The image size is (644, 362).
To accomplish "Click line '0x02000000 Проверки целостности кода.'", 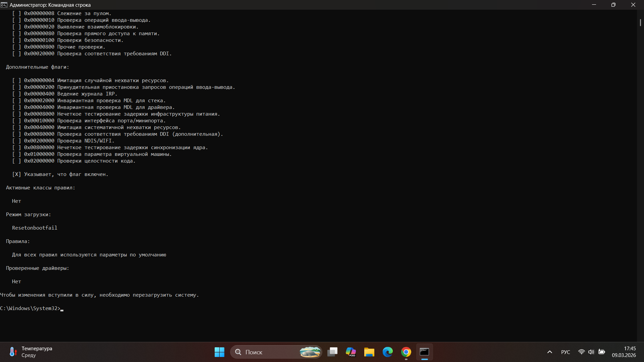I will (x=80, y=161).
